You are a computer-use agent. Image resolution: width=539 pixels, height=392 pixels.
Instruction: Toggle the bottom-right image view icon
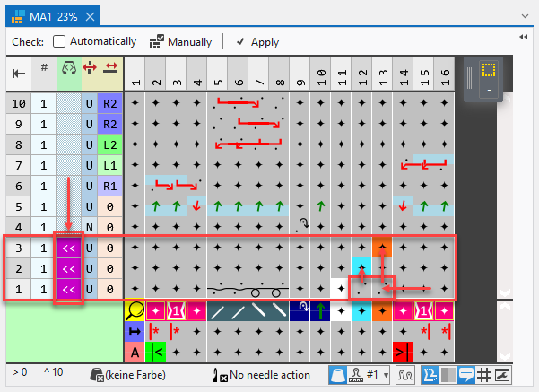[501, 374]
